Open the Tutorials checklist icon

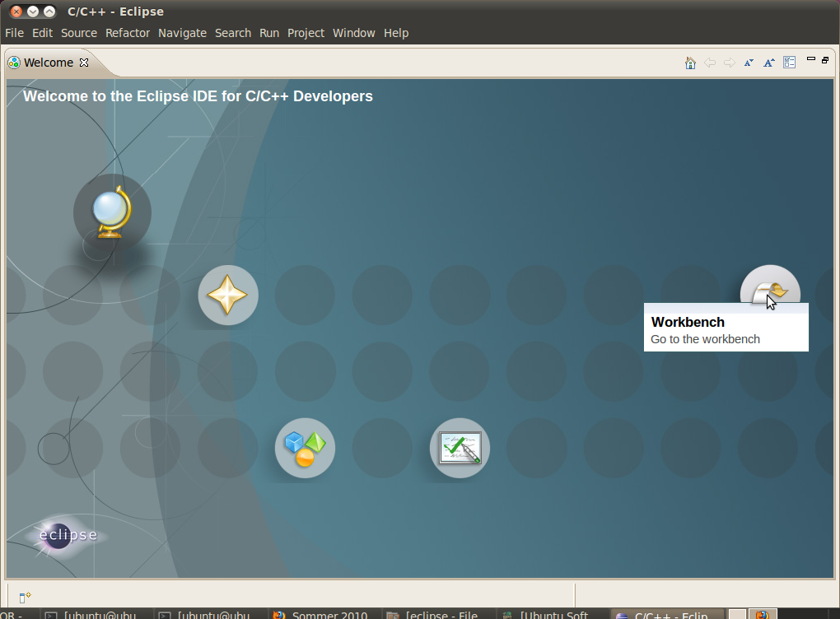[x=460, y=448]
